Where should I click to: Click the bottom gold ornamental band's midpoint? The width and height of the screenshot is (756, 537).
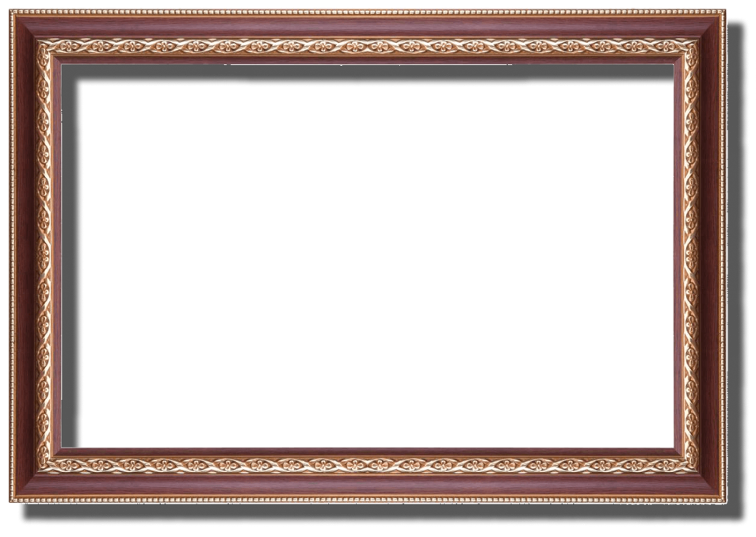[368, 465]
